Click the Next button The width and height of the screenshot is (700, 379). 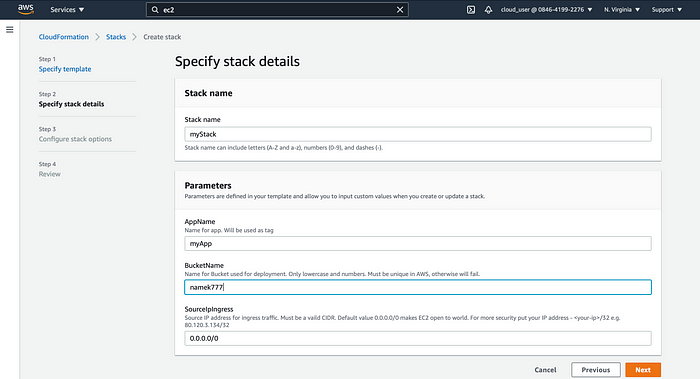[643, 370]
